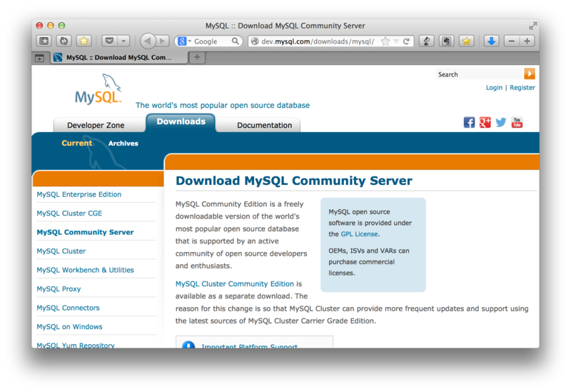Open the MySQL Connectors link
Viewport: 571px width, 392px height.
point(68,308)
